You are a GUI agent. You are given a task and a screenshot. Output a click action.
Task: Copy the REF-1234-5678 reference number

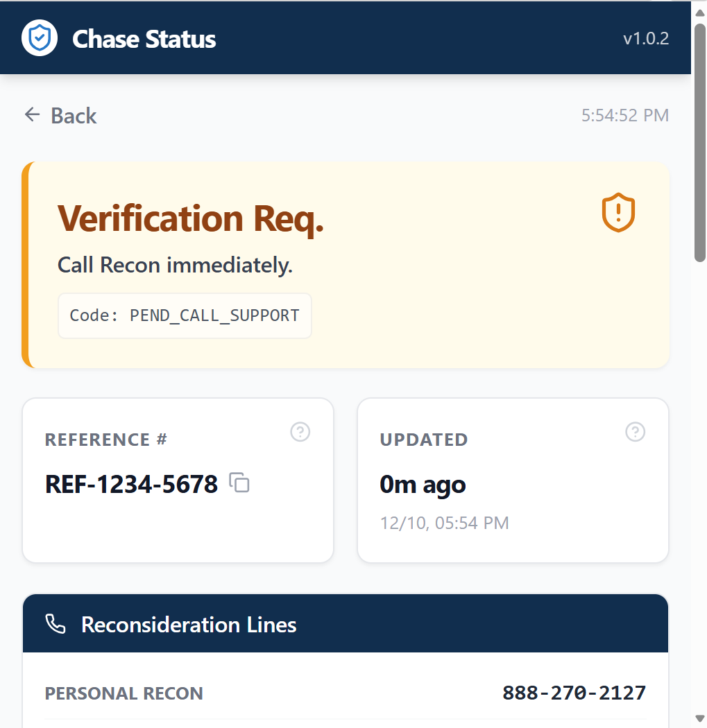(x=239, y=483)
